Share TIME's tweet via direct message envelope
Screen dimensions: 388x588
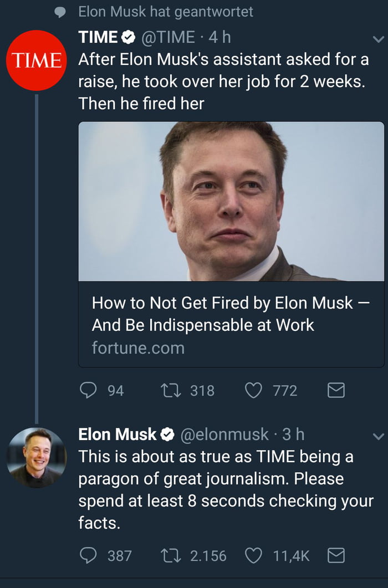tap(336, 390)
